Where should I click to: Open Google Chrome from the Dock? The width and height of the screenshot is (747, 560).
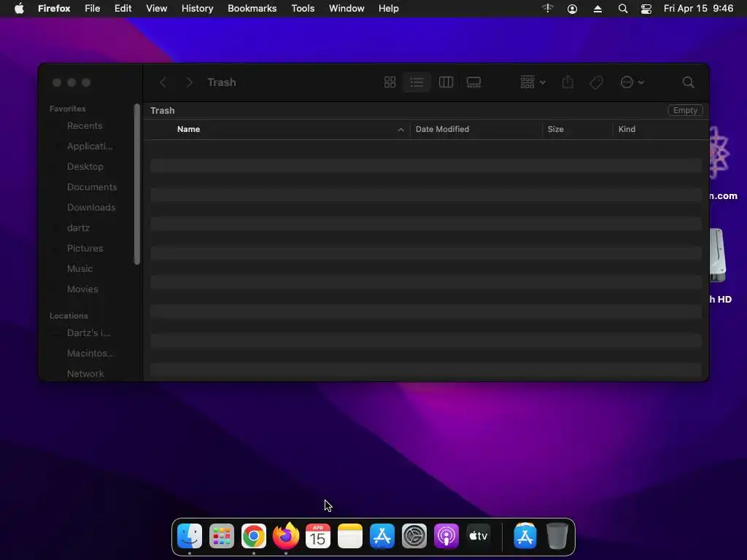253,536
